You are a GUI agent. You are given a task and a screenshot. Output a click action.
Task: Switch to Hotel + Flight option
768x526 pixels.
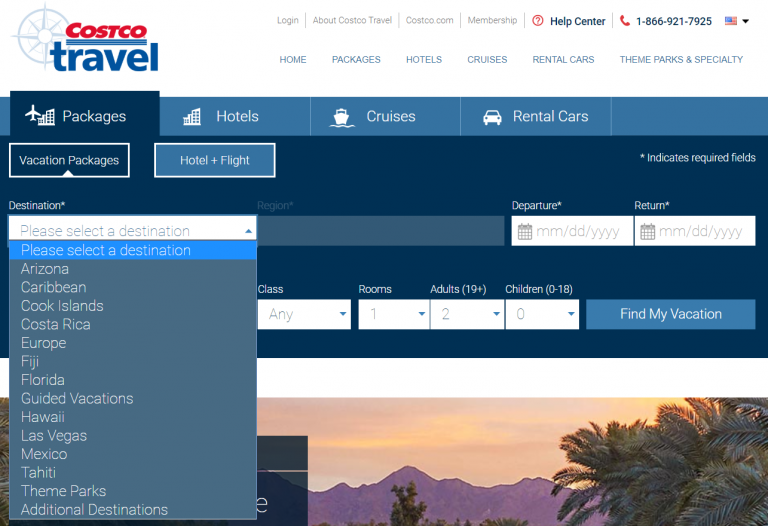tap(214, 160)
